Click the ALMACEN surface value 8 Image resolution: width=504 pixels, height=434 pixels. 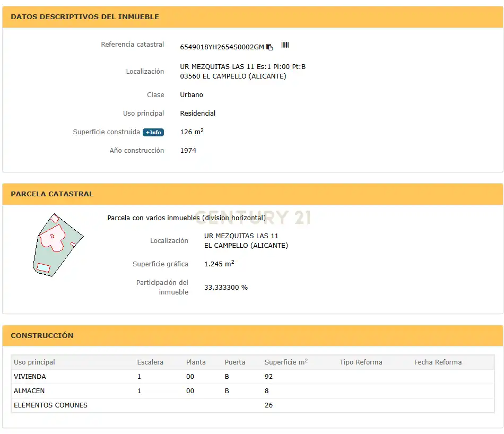click(267, 391)
